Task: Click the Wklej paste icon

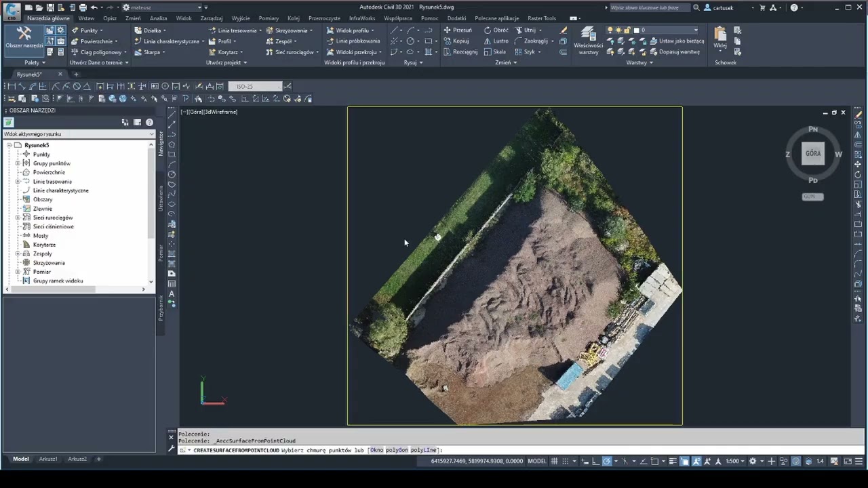Action: tap(719, 37)
